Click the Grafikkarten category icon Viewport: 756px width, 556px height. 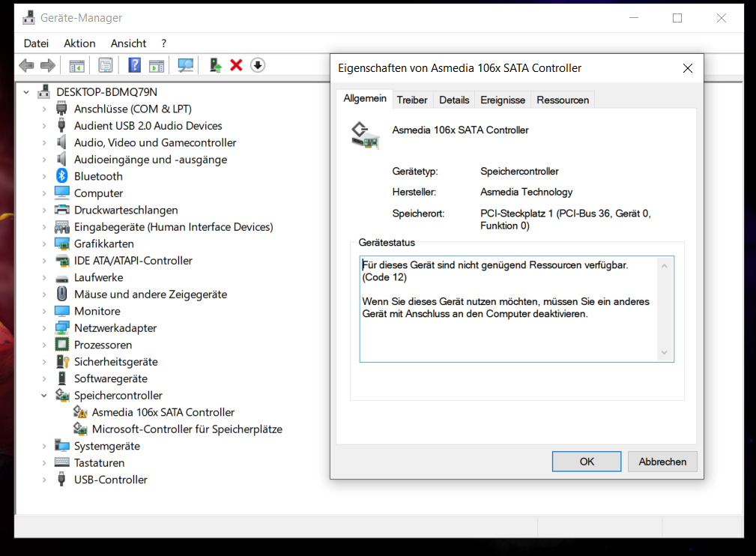coord(61,244)
